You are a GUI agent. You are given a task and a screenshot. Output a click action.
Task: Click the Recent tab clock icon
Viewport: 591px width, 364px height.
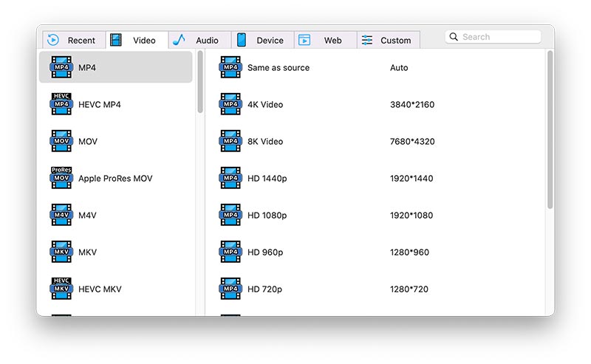click(x=53, y=40)
